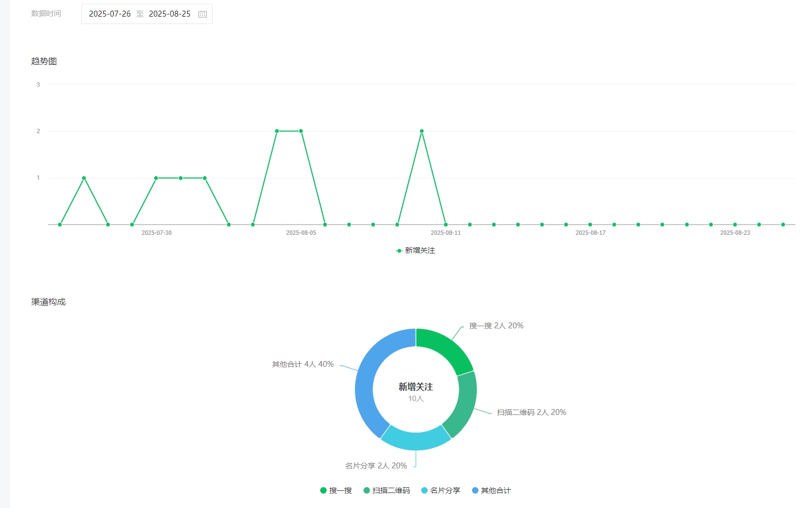Click the 其他合计 4人 40% chart label

click(x=303, y=364)
